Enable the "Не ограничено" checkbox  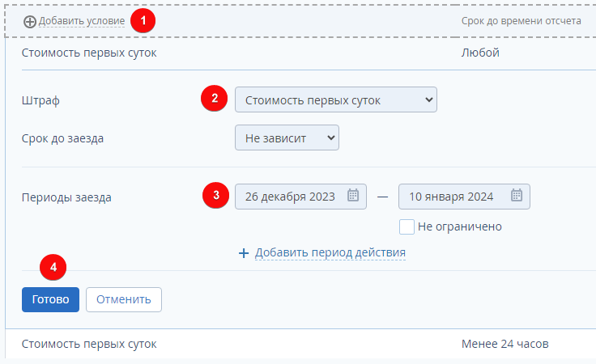coord(407,226)
